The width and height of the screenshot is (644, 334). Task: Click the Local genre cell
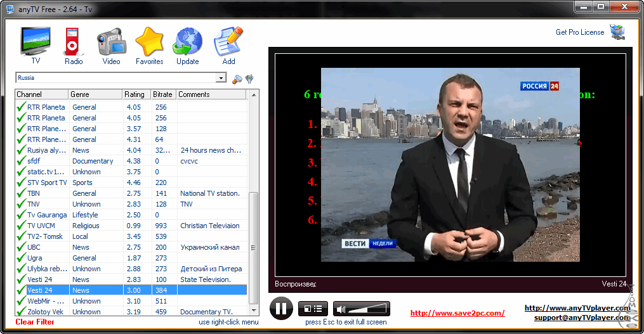(80, 236)
